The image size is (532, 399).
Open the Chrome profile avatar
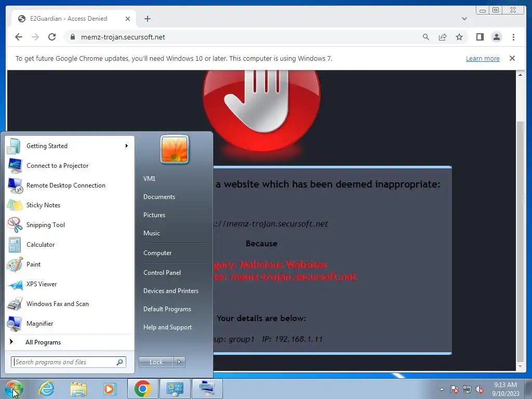pyautogui.click(x=497, y=37)
